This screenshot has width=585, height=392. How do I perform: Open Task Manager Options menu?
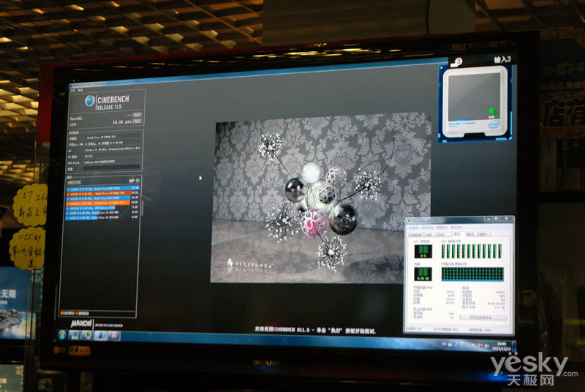pyautogui.click(x=428, y=227)
